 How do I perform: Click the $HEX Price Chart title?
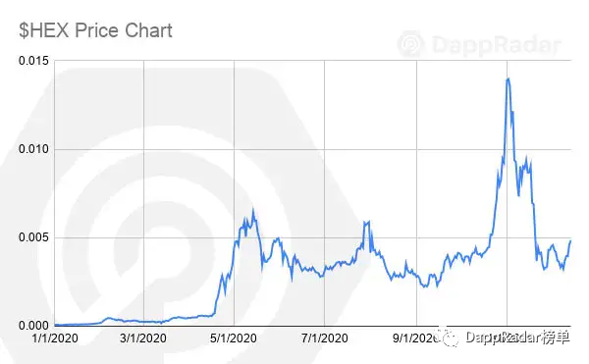click(95, 30)
